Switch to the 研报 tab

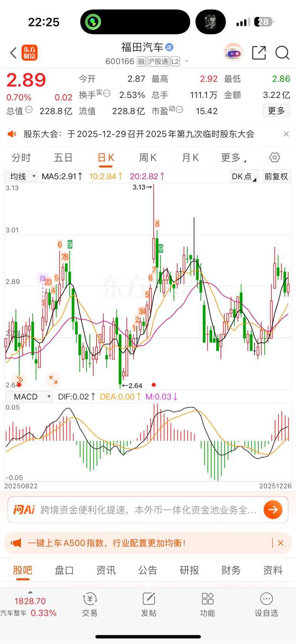pyautogui.click(x=189, y=570)
